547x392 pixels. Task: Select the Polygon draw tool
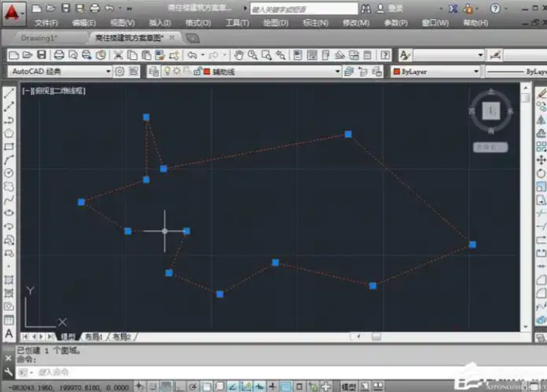[9, 132]
